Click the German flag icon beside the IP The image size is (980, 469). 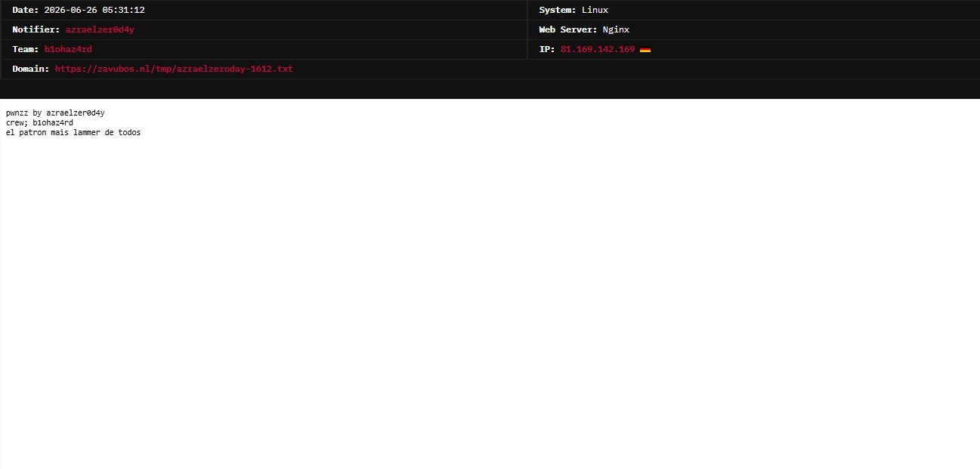click(645, 50)
